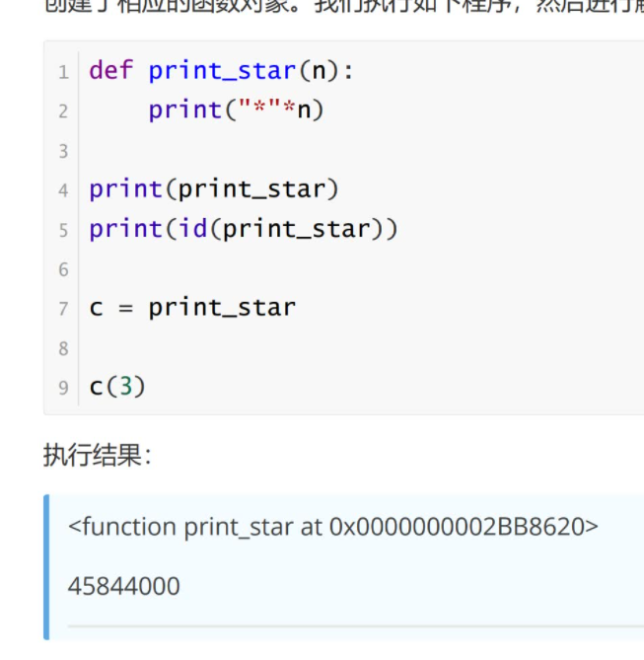Click line number 9 in code block
The height and width of the screenshot is (660, 644).
(63, 388)
